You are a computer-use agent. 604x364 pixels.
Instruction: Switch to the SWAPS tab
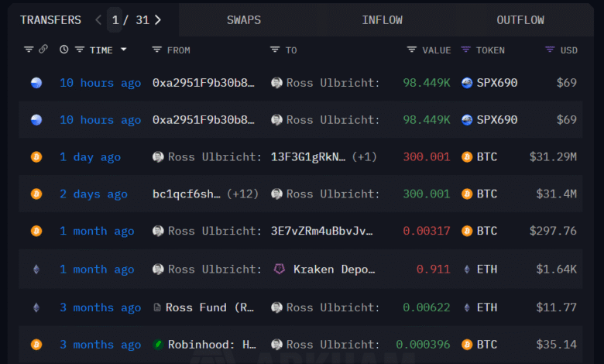point(243,20)
